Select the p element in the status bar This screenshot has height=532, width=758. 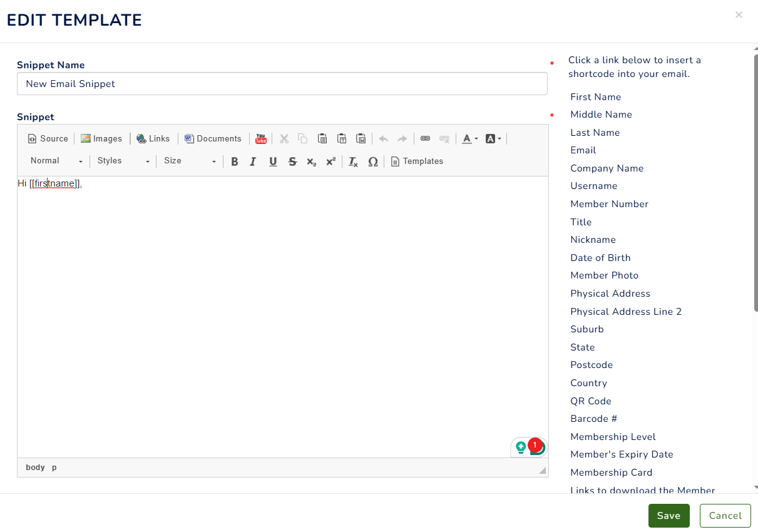click(x=54, y=467)
